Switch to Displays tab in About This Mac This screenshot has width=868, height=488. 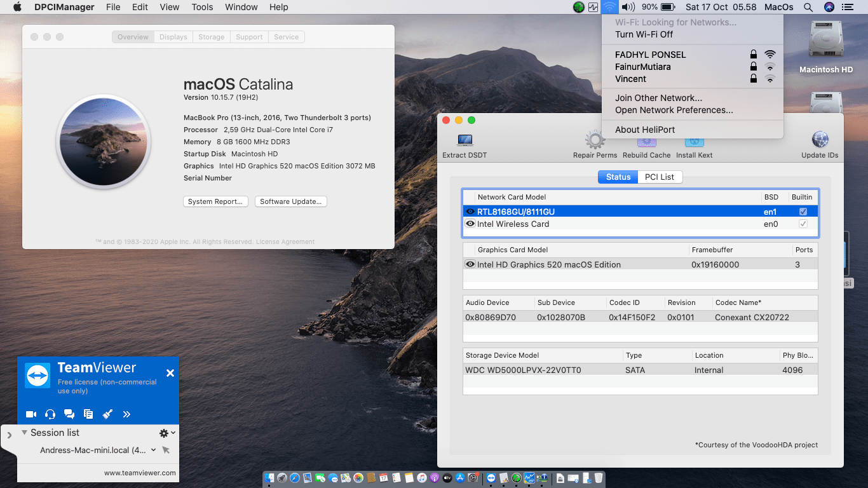click(173, 37)
